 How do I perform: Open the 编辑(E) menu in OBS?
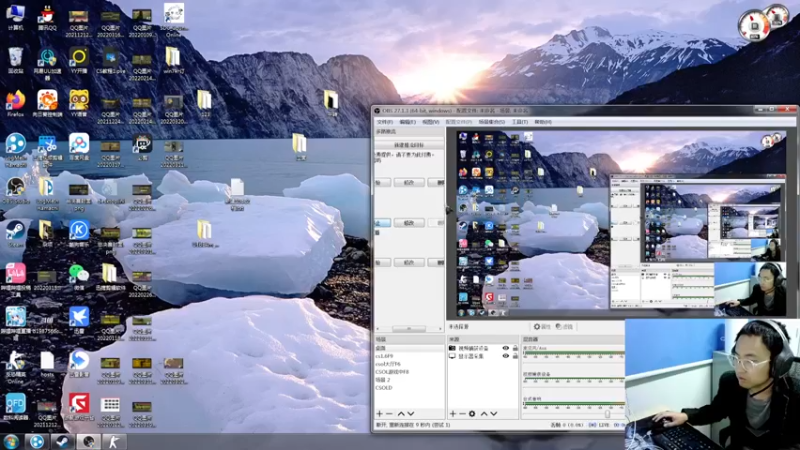pos(407,122)
